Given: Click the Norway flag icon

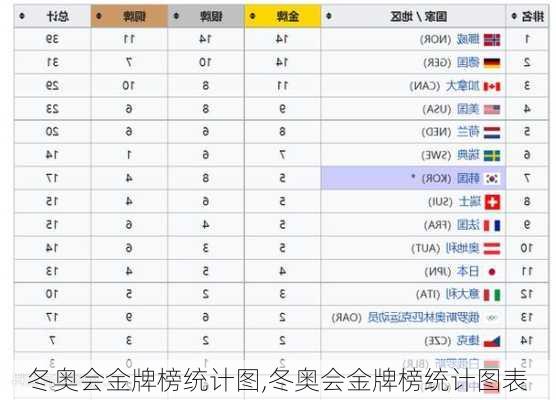Looking at the screenshot, I should tap(492, 40).
